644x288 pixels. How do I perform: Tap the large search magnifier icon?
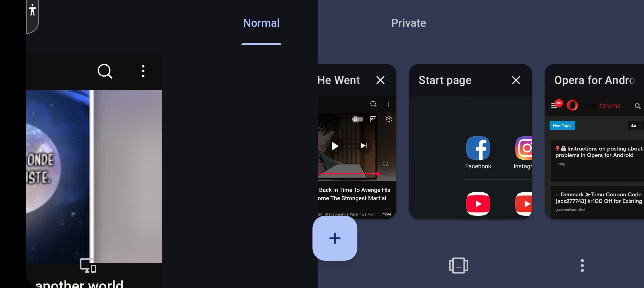[105, 71]
